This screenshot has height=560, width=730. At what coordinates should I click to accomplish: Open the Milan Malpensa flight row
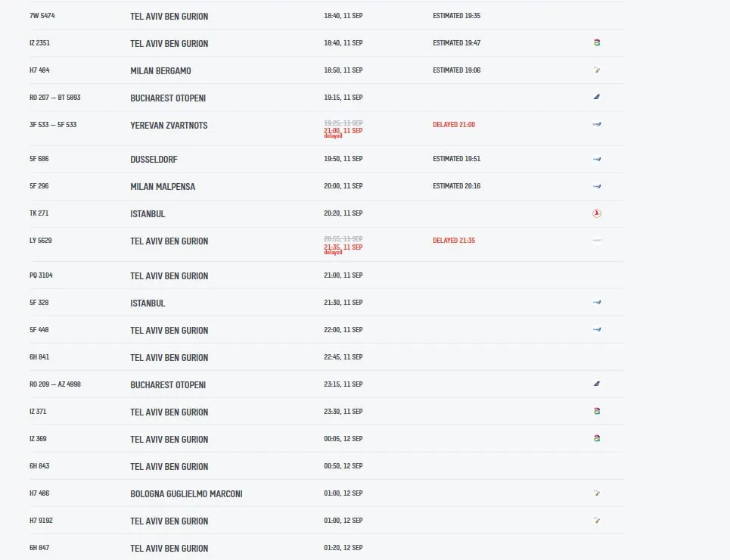(x=326, y=186)
